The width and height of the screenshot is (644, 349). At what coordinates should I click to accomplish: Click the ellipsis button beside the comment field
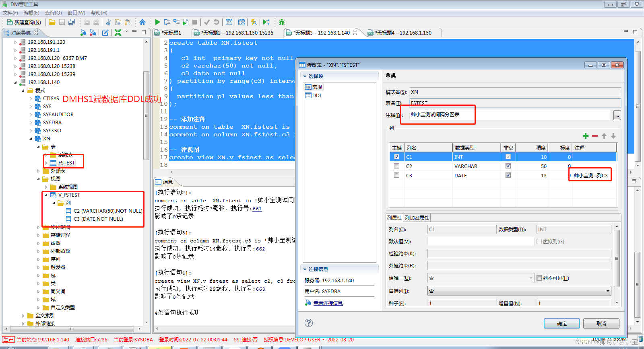click(x=617, y=115)
